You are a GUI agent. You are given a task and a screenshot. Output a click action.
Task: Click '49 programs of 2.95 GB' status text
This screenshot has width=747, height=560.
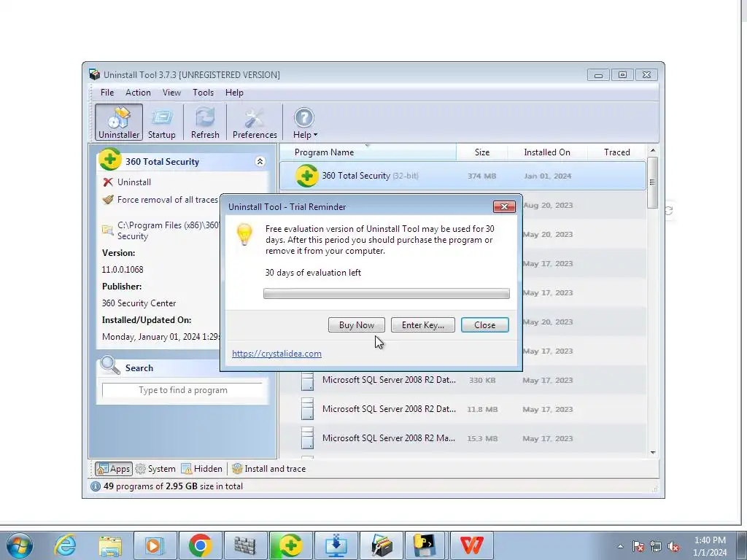coord(173,486)
